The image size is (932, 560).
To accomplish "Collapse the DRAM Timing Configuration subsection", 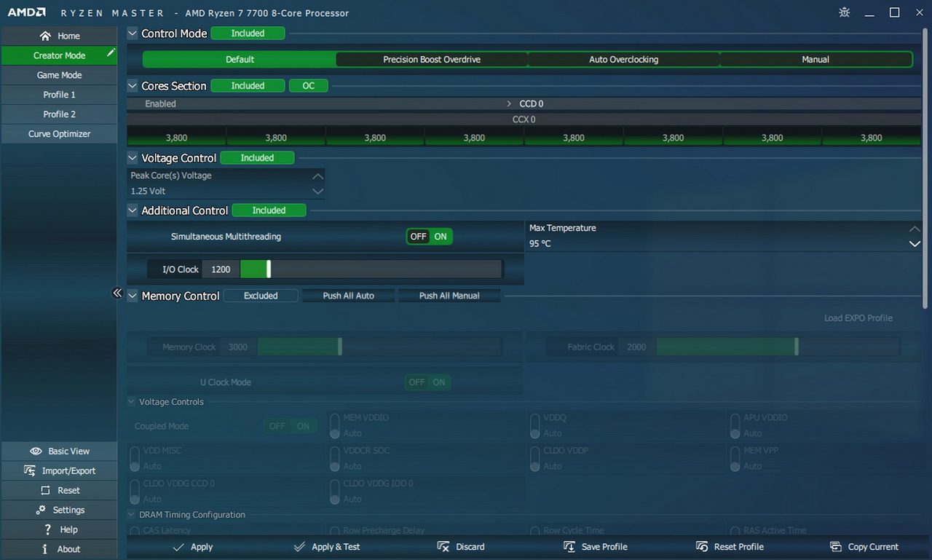I will [131, 515].
